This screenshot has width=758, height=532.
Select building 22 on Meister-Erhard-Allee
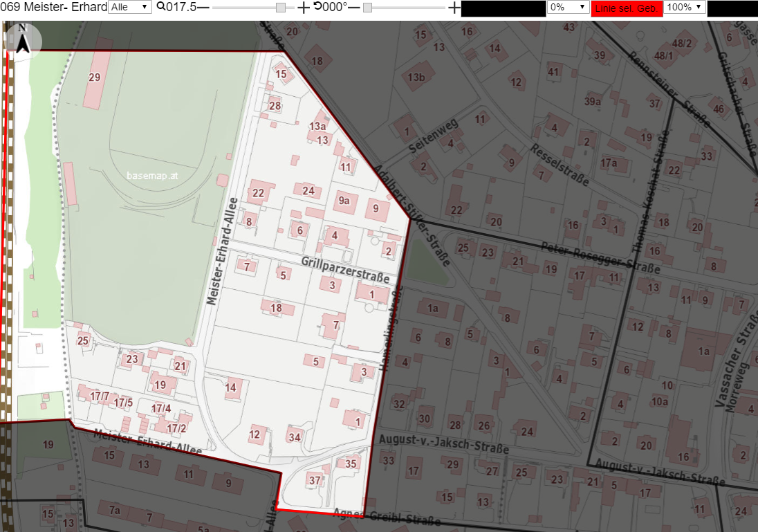pos(259,192)
